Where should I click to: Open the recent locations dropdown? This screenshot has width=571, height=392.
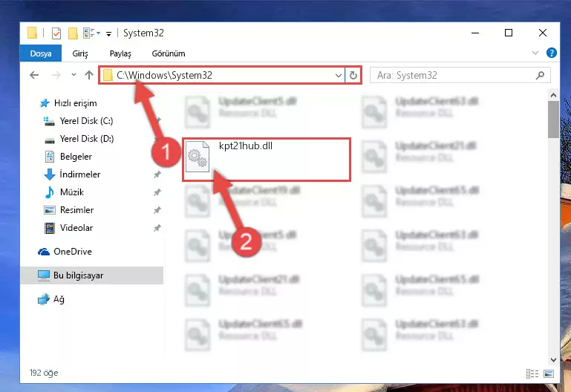(74, 75)
